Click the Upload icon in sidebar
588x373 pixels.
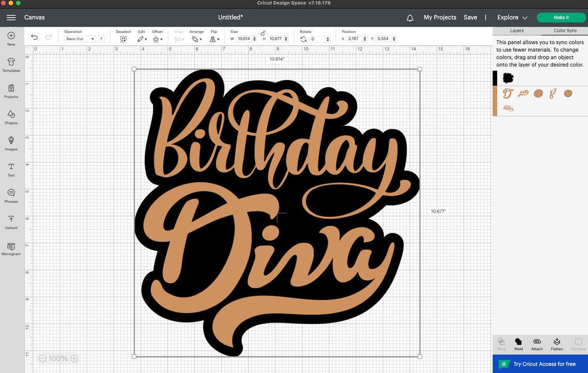[11, 222]
